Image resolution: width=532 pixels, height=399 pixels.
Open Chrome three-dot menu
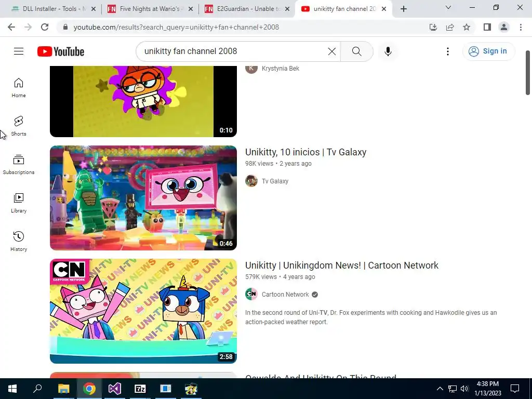click(521, 27)
